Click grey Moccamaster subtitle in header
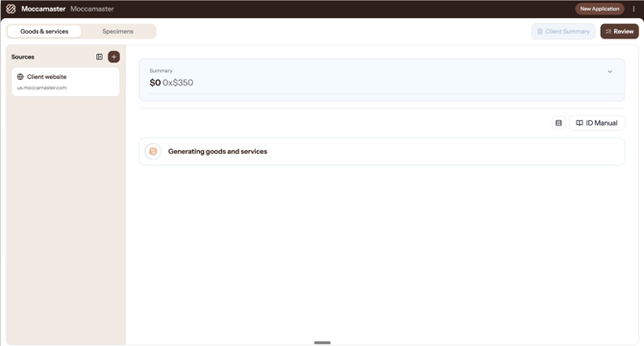This screenshot has height=346, width=644. [x=92, y=9]
